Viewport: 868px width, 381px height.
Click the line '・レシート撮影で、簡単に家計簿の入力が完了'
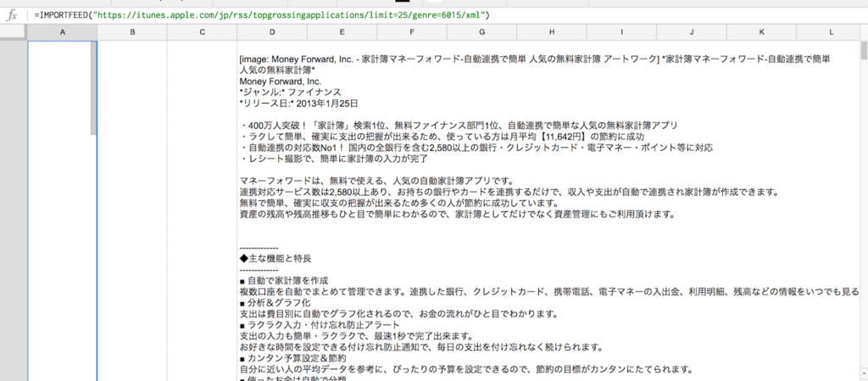click(334, 159)
